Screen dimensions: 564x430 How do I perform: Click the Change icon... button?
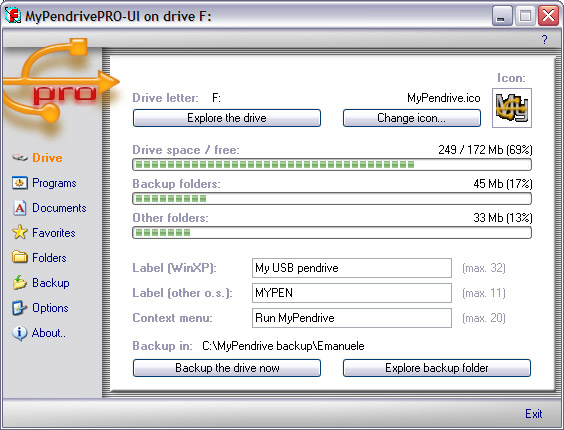(412, 118)
